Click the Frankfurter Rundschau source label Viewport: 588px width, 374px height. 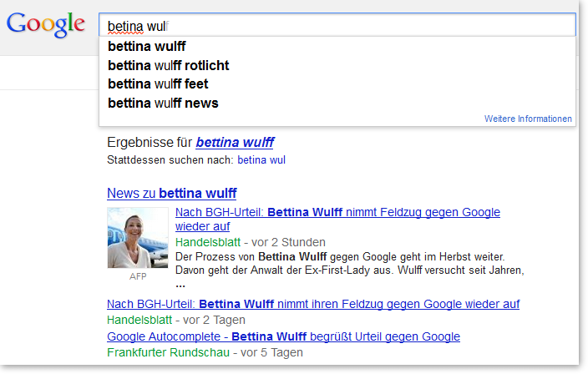[168, 352]
